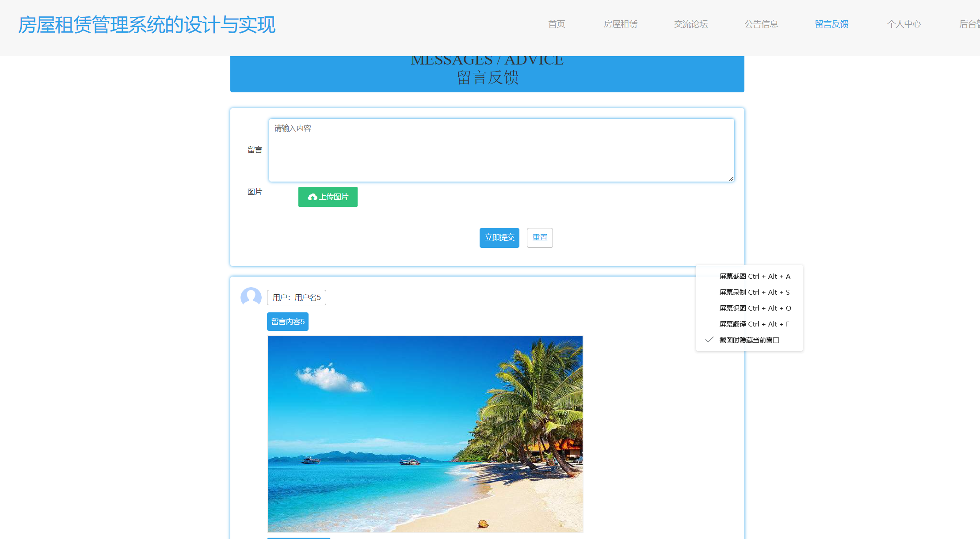Choose 屏幕识图 from context menu
Image resolution: width=980 pixels, height=539 pixels.
(x=754, y=308)
